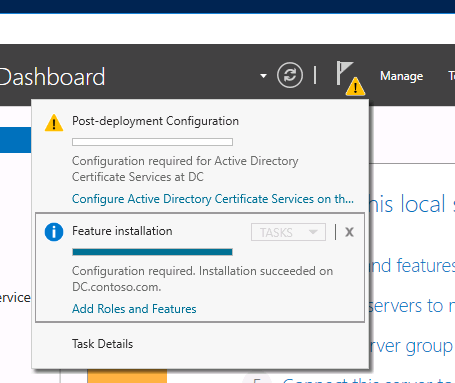Viewport: 455px width, 383px height.
Task: Expand the dropdown arrow next to Dashboard
Action: click(263, 76)
